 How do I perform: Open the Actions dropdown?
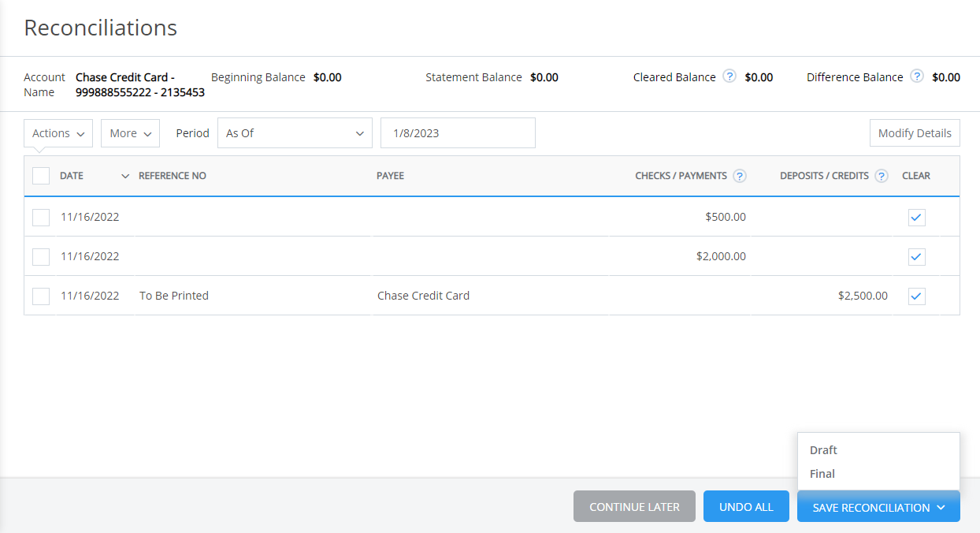click(58, 133)
